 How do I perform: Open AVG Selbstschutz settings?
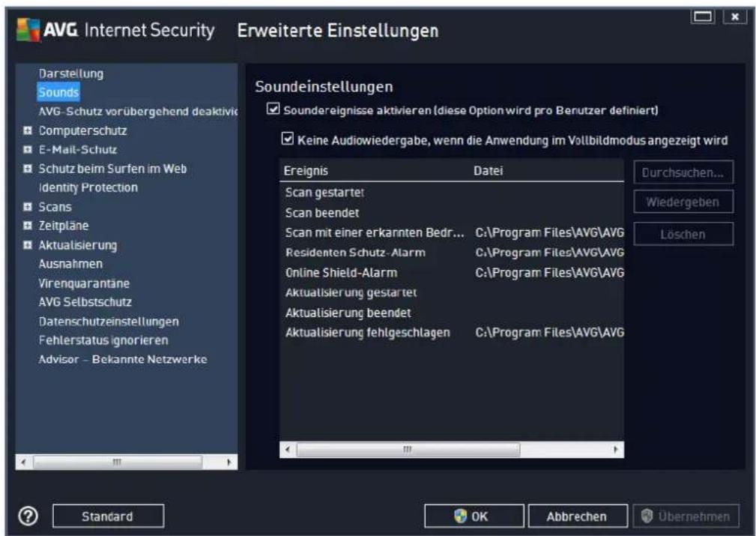point(85,302)
